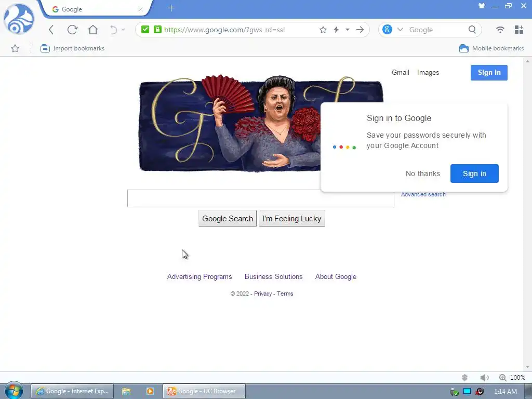Click Sign in inside the popup
The width and height of the screenshot is (532, 399).
click(474, 174)
